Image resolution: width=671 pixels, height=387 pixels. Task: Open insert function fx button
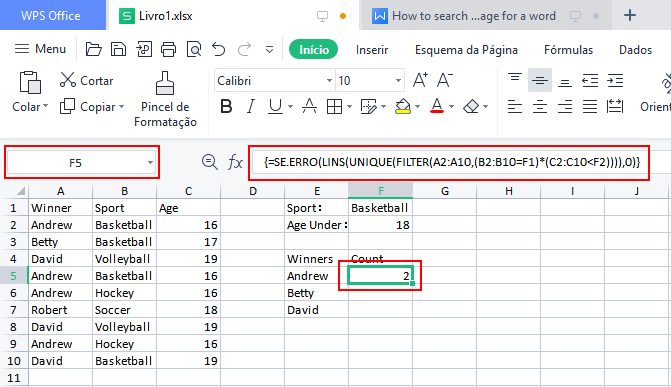click(x=235, y=163)
